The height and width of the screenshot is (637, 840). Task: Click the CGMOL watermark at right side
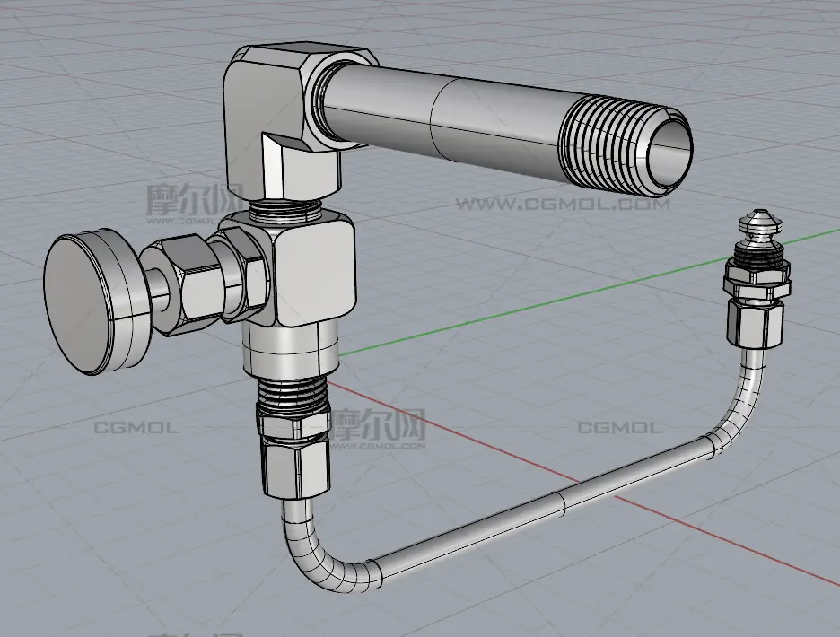(618, 427)
